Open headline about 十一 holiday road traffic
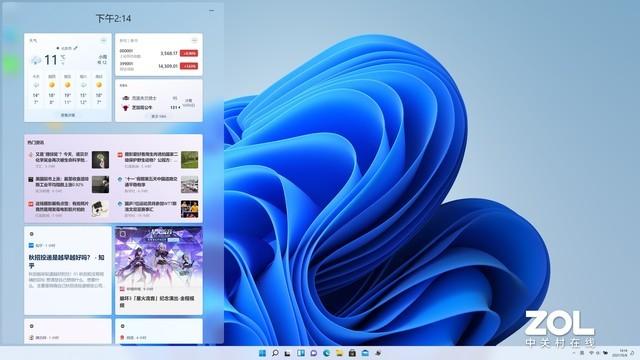The height and width of the screenshot is (360, 640). [151, 182]
